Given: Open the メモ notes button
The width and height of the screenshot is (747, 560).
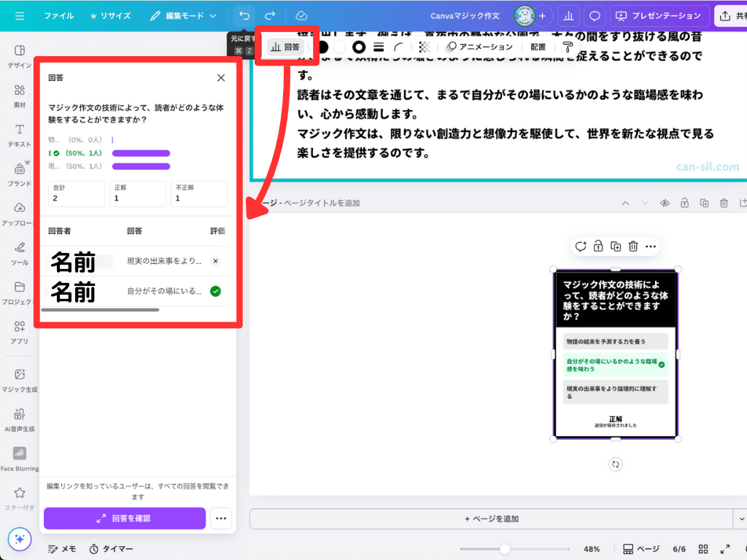Looking at the screenshot, I should coord(62,549).
